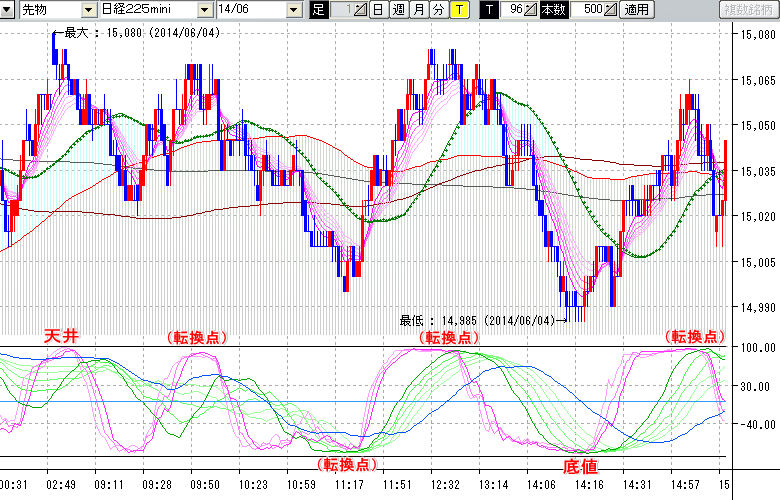Select the 日 (daily) timeframe button
The image size is (780, 500).
[x=377, y=10]
